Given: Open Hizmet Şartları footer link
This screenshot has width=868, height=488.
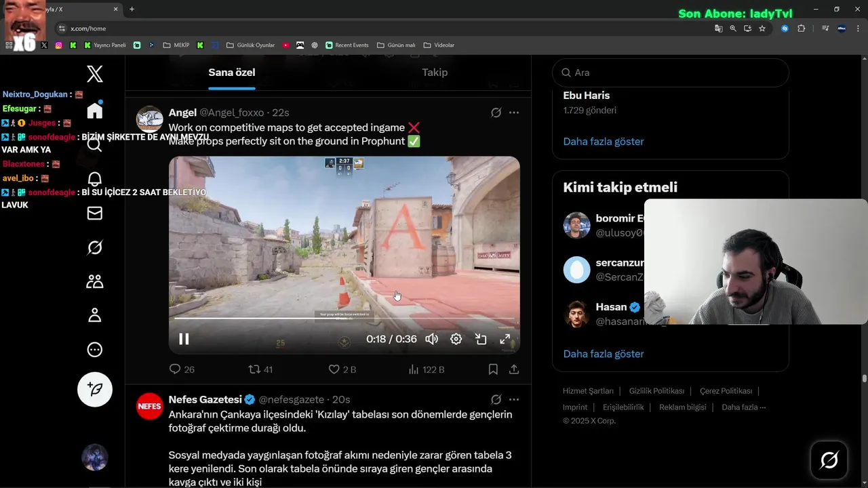Looking at the screenshot, I should tap(588, 391).
